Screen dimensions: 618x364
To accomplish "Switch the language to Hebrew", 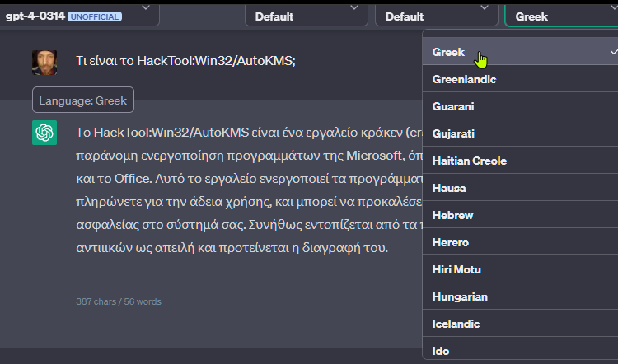I will click(452, 215).
